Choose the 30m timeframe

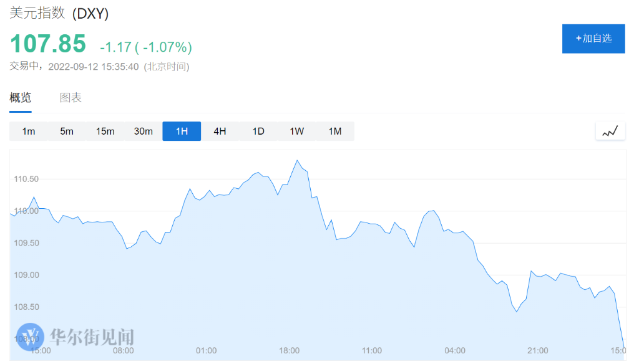[144, 131]
